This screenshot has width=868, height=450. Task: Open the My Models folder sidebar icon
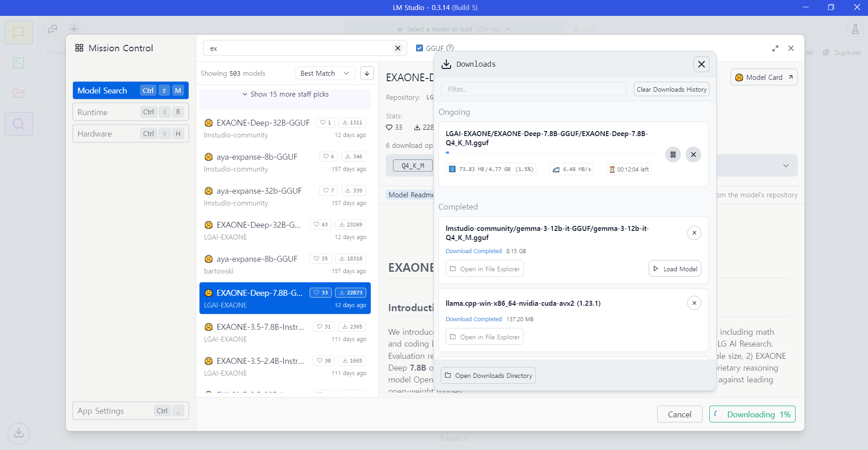click(x=19, y=93)
